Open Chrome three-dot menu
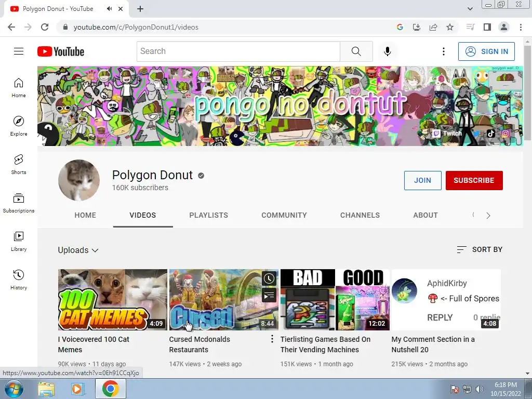This screenshot has width=532, height=399. click(x=521, y=27)
